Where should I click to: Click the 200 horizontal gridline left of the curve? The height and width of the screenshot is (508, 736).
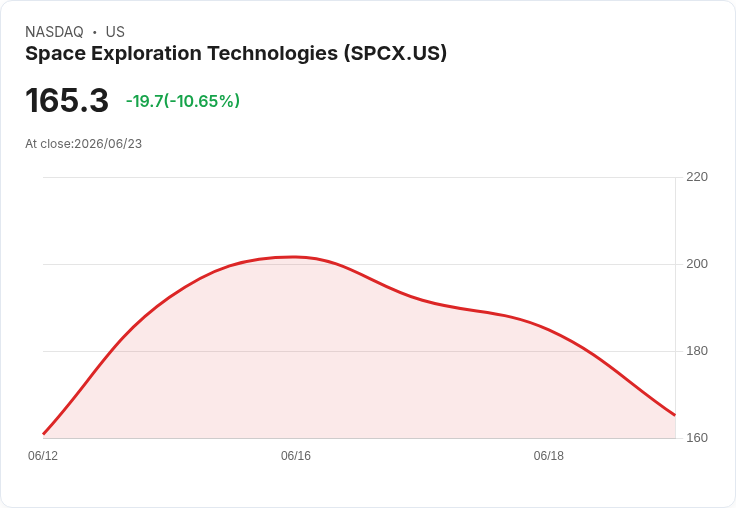tap(117, 264)
